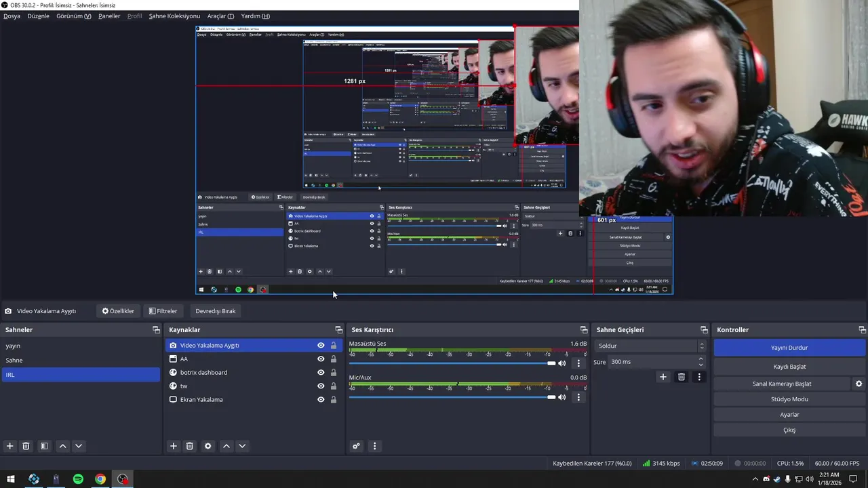Open source properties gear in Kaynaklar toolbar

[x=208, y=446]
